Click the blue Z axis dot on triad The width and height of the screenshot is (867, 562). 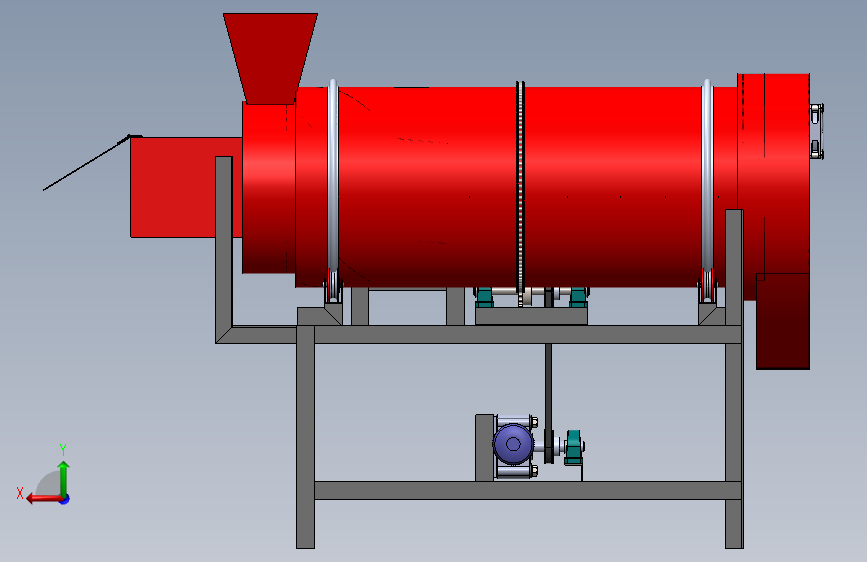[x=65, y=499]
